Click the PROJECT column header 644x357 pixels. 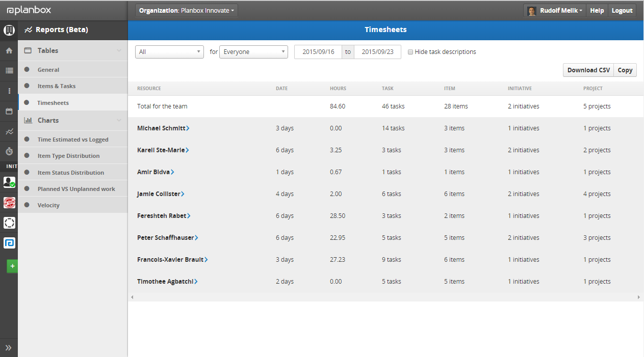(593, 89)
